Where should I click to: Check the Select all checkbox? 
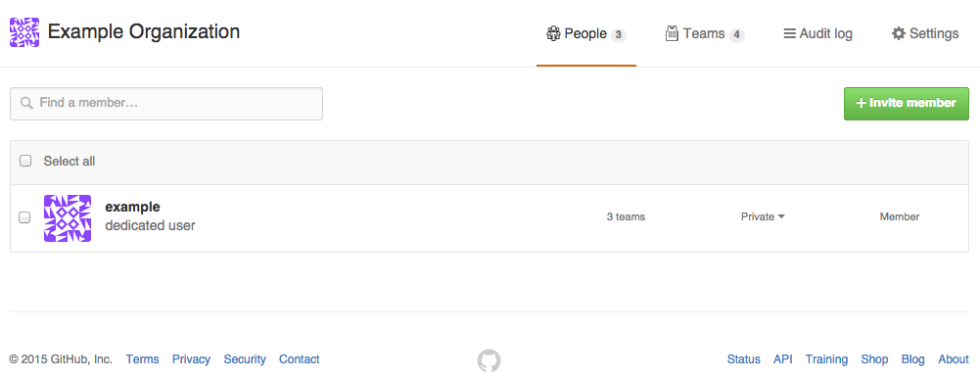25,162
